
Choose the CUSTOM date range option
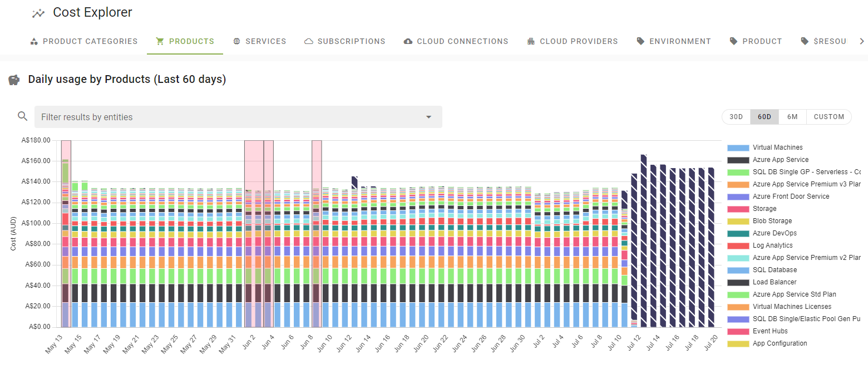pyautogui.click(x=828, y=117)
